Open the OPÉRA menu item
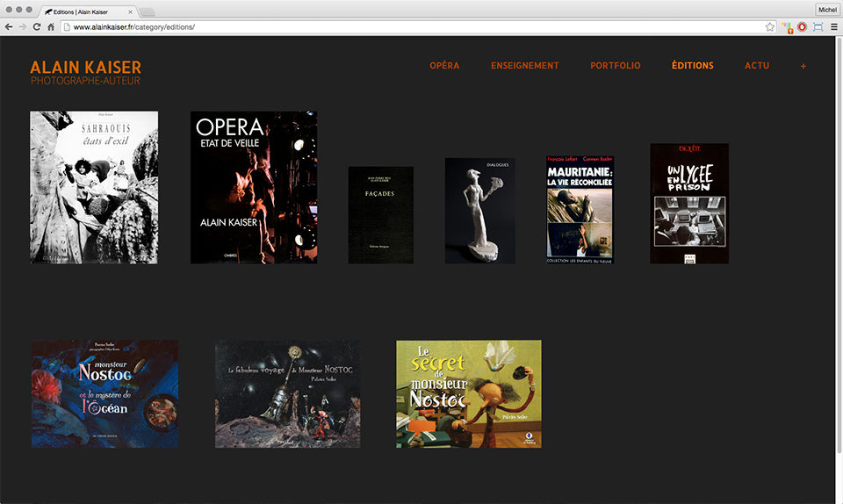The height and width of the screenshot is (504, 843). pyautogui.click(x=444, y=66)
